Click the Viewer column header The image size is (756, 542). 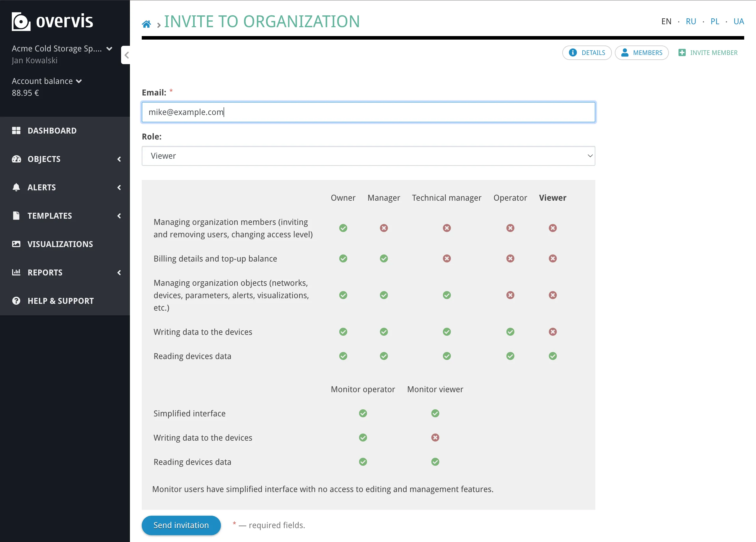pyautogui.click(x=553, y=198)
